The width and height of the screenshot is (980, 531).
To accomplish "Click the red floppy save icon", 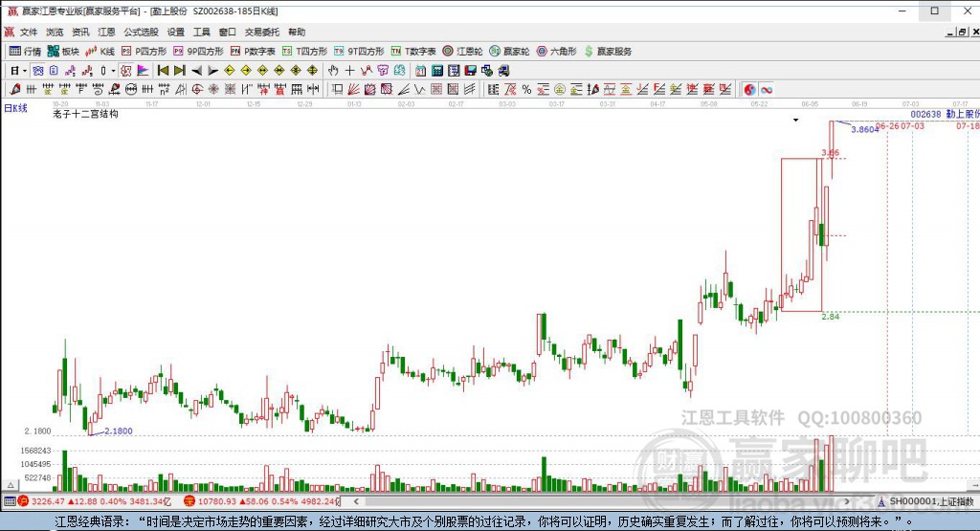I will [471, 71].
